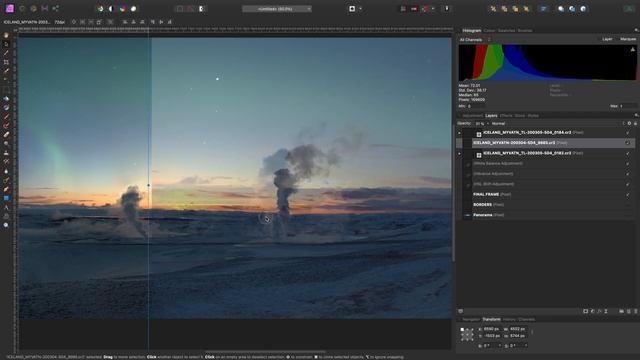
Task: Switch to the Swatches panel tab
Action: pos(506,31)
